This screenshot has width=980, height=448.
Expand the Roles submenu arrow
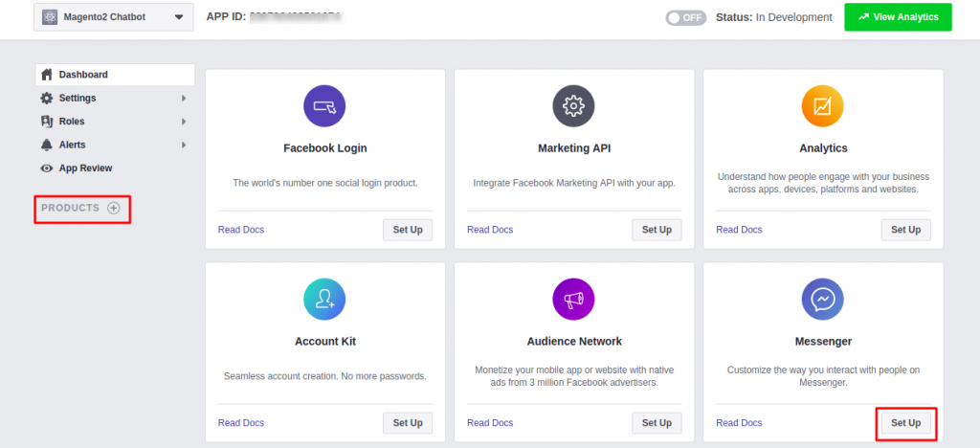[184, 122]
